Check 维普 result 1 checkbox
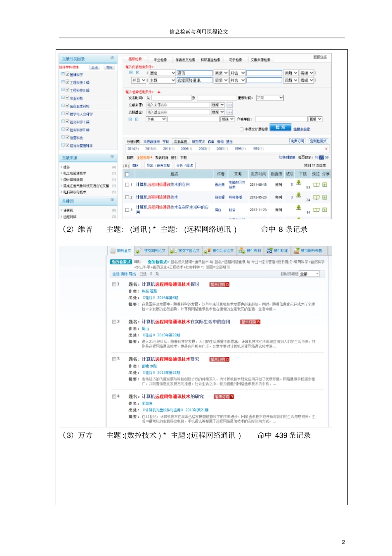The image size is (392, 556). pos(114,284)
